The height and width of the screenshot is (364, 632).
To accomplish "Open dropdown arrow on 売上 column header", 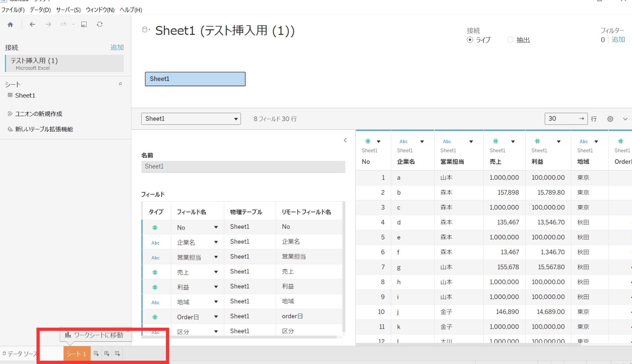I will (x=513, y=142).
